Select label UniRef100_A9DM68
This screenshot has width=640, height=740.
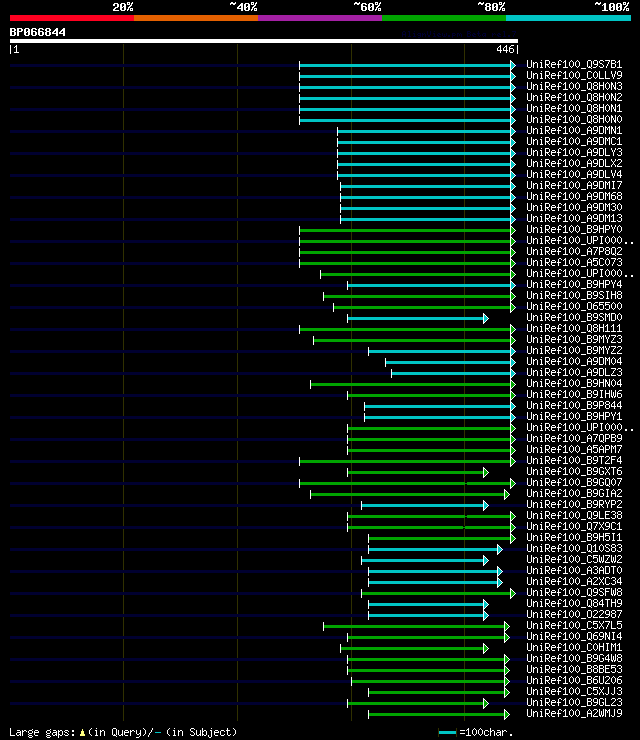coord(574,196)
